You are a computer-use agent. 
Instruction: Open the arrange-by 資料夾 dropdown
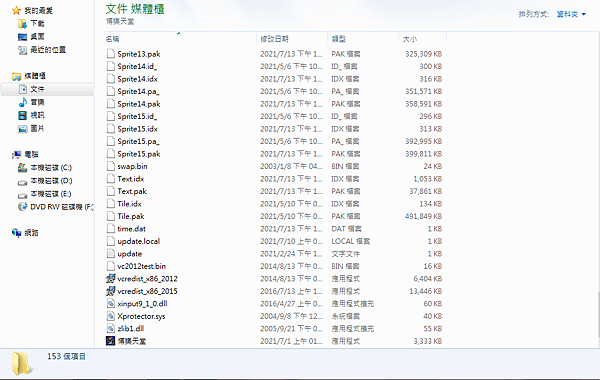571,15
